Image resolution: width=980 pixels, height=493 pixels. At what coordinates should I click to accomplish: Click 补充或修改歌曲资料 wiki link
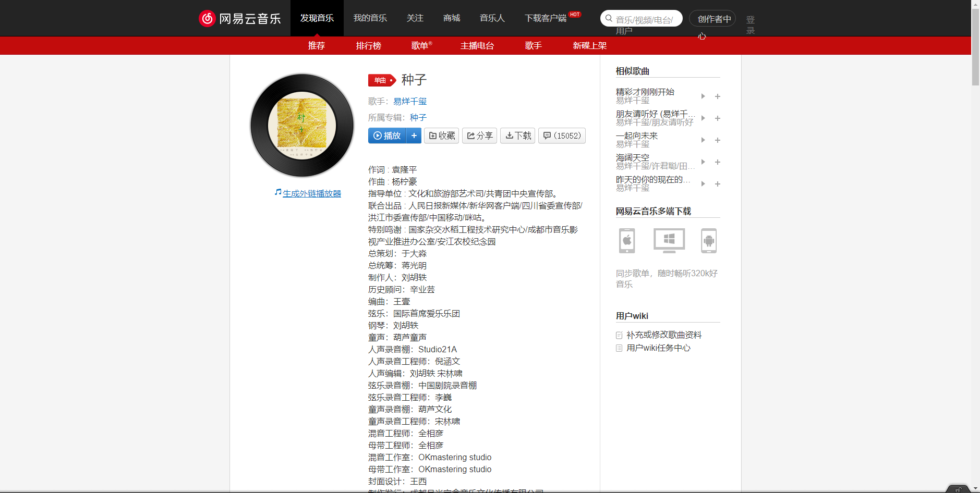(664, 335)
